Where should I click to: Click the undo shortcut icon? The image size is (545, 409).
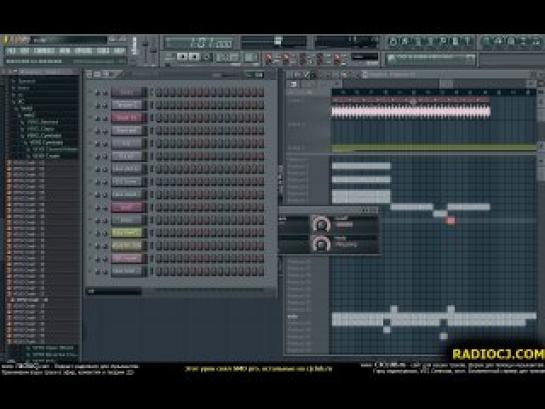point(486,42)
